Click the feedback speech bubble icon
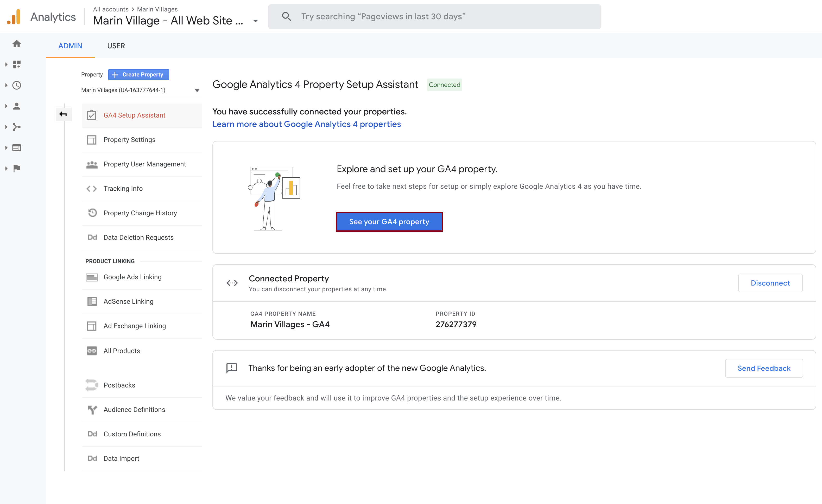 231,368
